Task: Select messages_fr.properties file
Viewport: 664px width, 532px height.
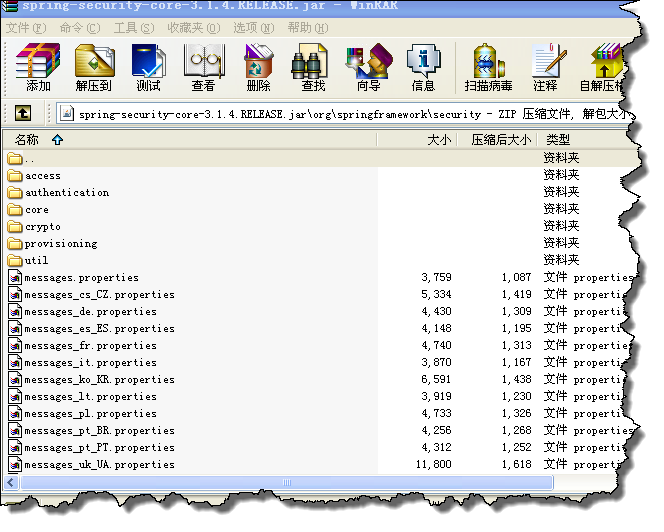Action: [82, 345]
